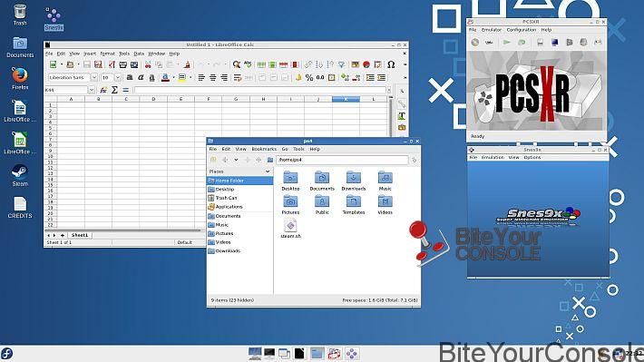Open the Snes9x taskbar launcher icon
Image resolution: width=644 pixels, height=362 pixels.
pyautogui.click(x=352, y=353)
